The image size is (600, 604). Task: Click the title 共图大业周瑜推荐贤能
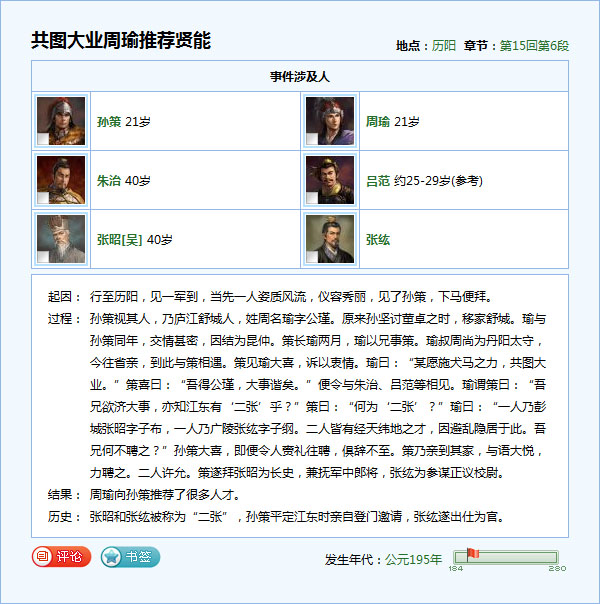point(121,41)
